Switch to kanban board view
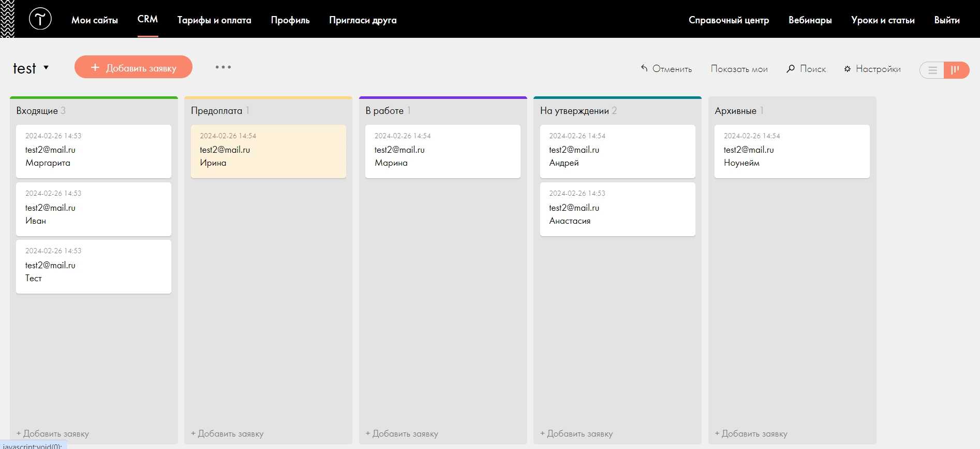This screenshot has height=449, width=980. (955, 70)
